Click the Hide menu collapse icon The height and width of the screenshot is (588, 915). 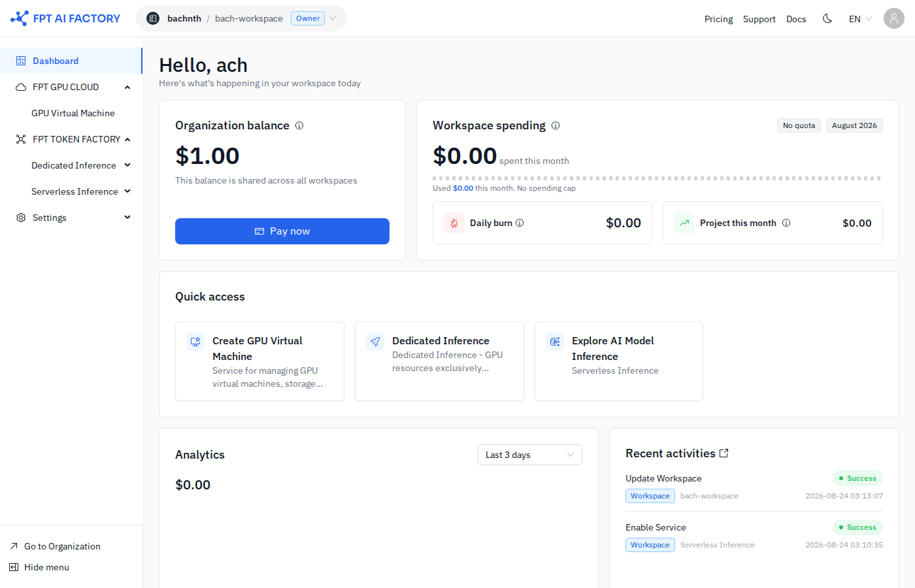click(14, 567)
